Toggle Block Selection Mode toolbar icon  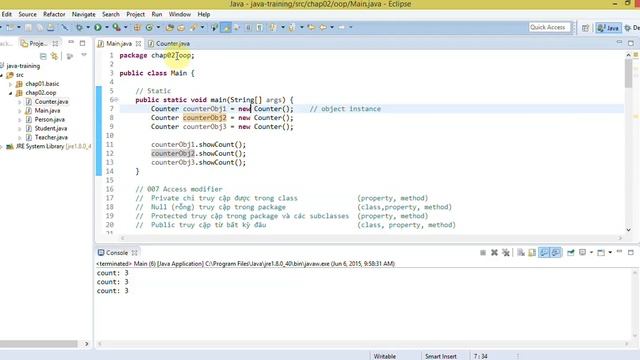pos(248,27)
